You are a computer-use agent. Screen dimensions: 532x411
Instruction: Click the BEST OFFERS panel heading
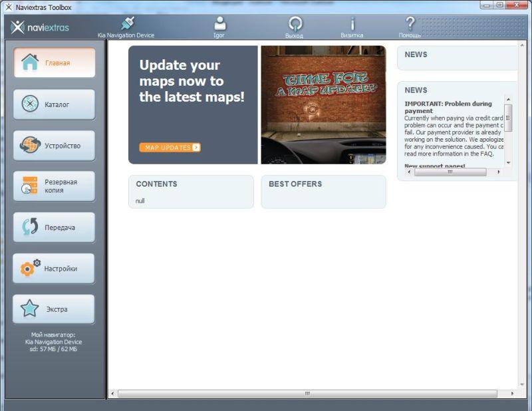coord(295,184)
